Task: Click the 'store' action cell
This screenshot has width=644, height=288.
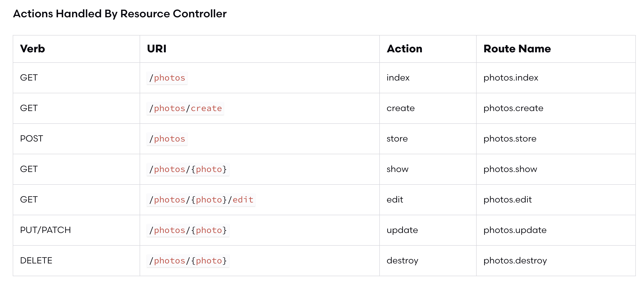Action: click(x=397, y=139)
